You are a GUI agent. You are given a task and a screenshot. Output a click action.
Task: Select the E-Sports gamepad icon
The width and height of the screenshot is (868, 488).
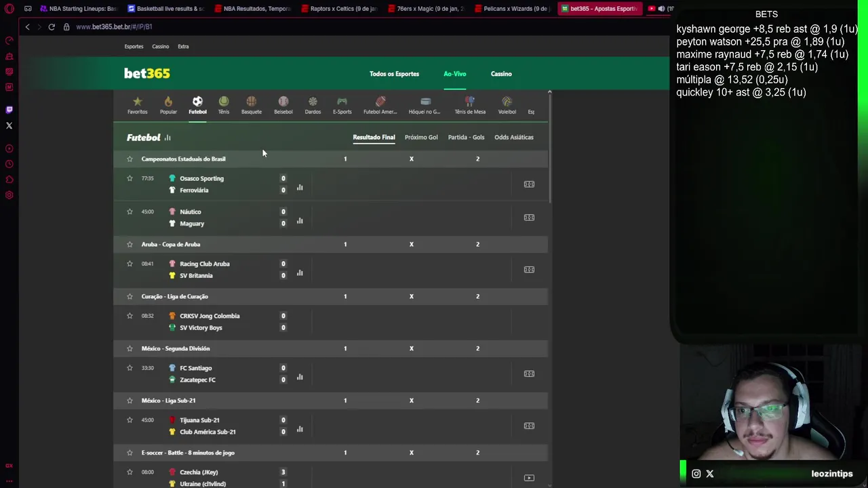click(x=342, y=105)
